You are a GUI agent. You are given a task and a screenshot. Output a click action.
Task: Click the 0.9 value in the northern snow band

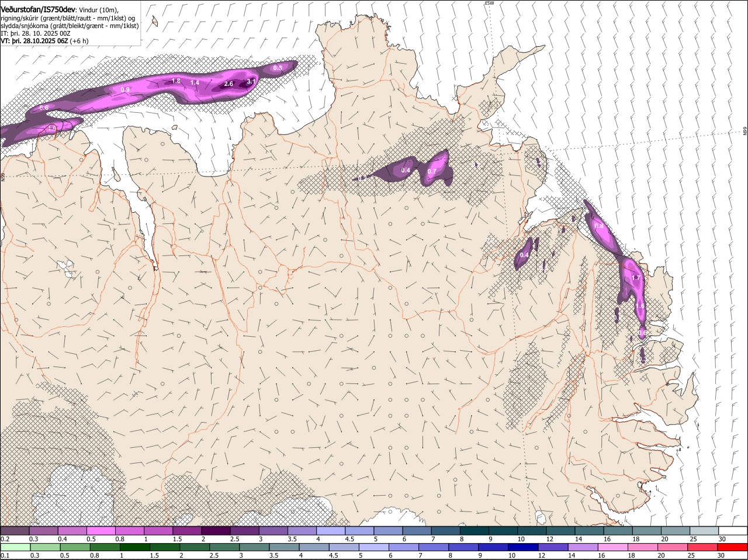pyautogui.click(x=125, y=89)
